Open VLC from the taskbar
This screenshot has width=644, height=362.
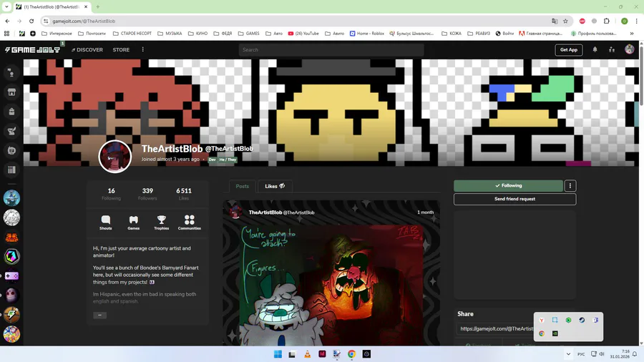[307, 354]
